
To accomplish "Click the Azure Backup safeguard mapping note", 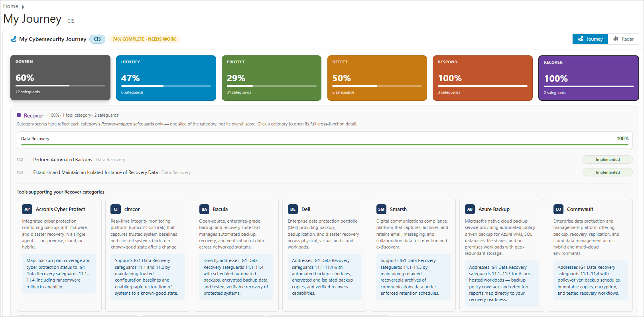I will pos(502,284).
